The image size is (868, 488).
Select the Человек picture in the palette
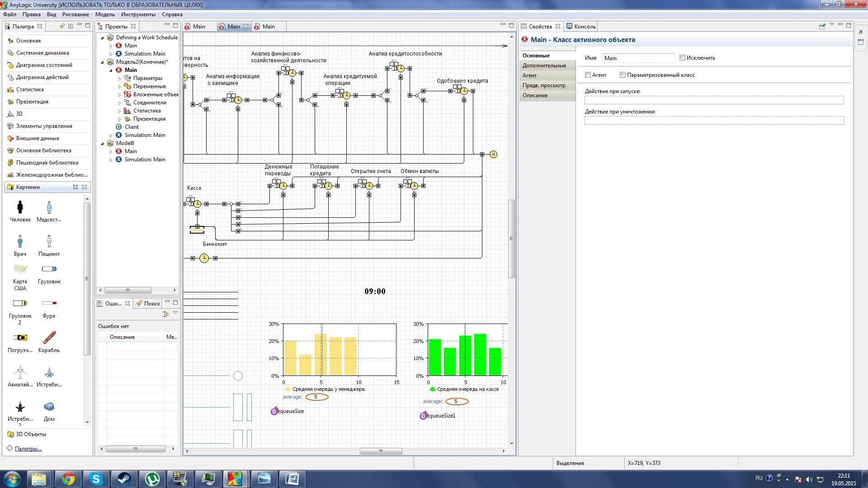(x=20, y=208)
